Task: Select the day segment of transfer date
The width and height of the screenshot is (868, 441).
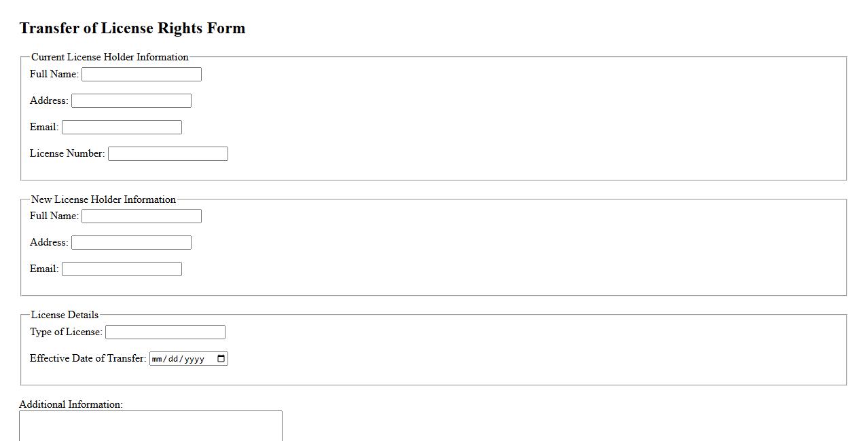Action: 174,360
